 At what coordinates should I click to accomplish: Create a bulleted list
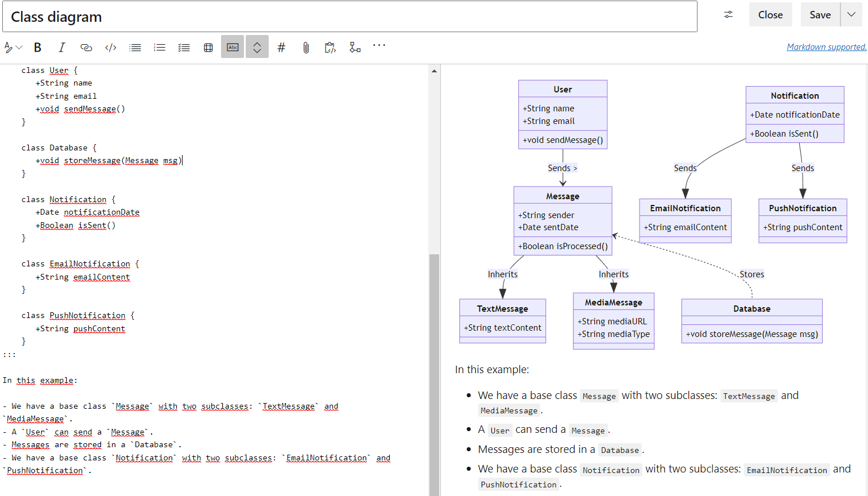(x=135, y=46)
